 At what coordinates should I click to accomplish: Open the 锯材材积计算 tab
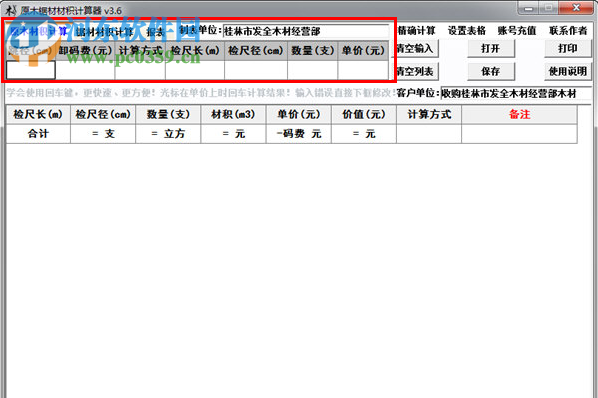104,32
